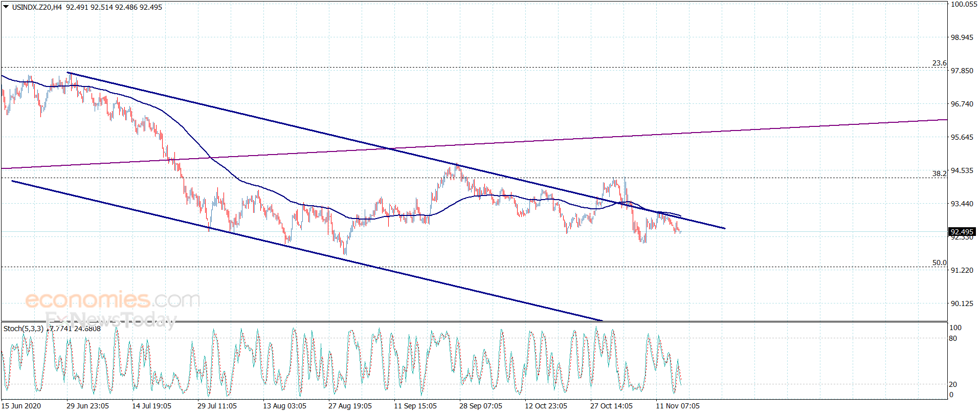Click the 50.0 Fibonacci level label
980x413 pixels.
click(939, 263)
